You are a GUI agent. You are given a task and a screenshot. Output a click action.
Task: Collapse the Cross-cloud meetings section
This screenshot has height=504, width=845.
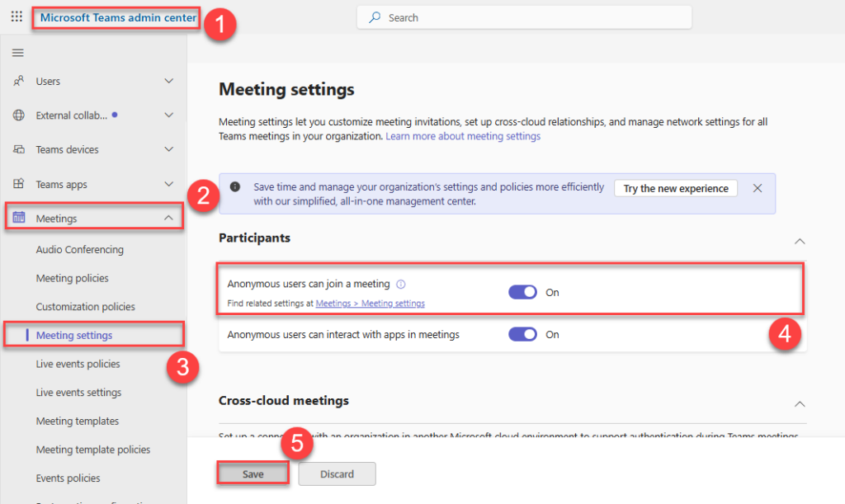(x=800, y=404)
